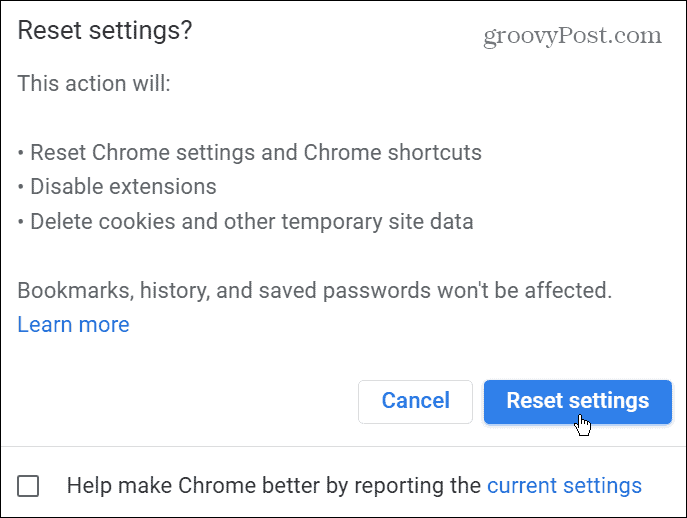Click the 'Reset settings?' dialog title
The image size is (687, 518).
click(x=105, y=31)
